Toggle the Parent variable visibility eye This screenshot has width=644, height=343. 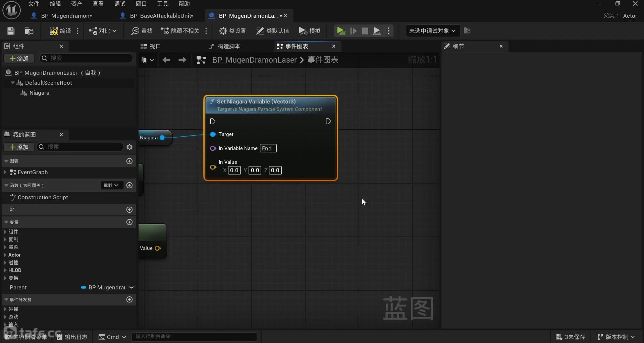click(131, 287)
